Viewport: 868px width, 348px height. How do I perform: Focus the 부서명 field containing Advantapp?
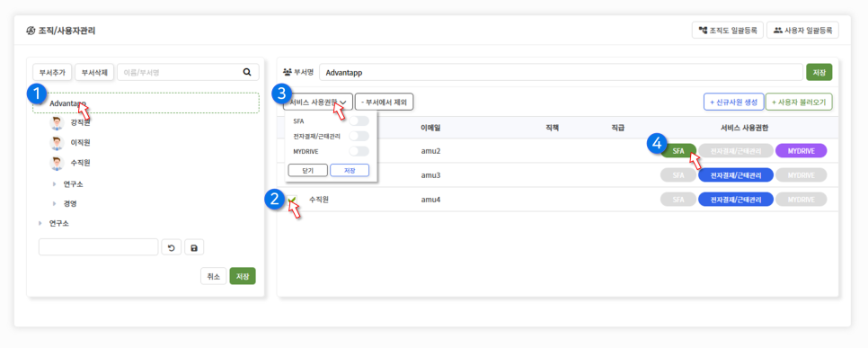point(561,73)
